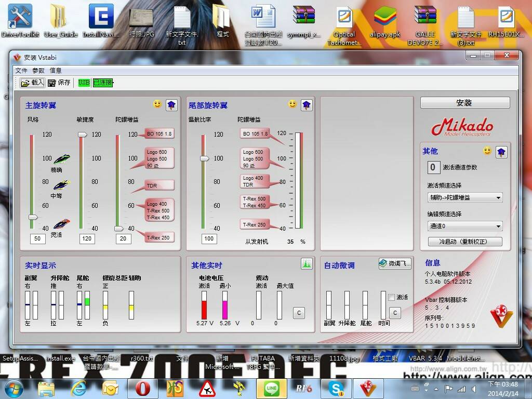The image size is (532, 399).
Task: Select the GALEE DEVO7E archive icon
Action: click(425, 26)
